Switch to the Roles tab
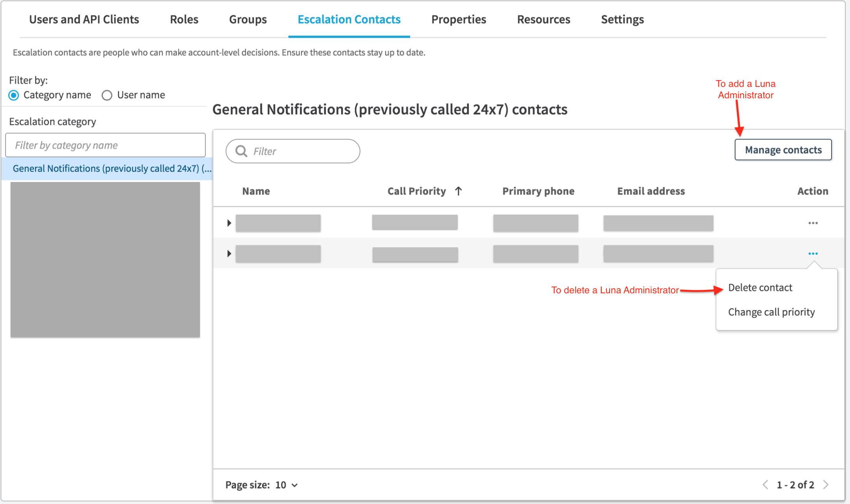 point(184,19)
